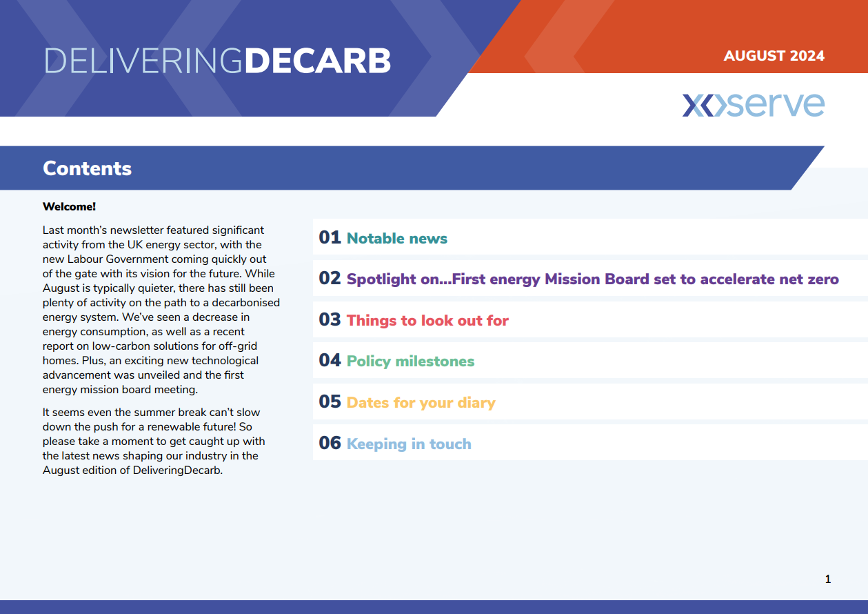
Task: Click the paragraph starting 'Last month's newsletter'
Action: coord(161,310)
